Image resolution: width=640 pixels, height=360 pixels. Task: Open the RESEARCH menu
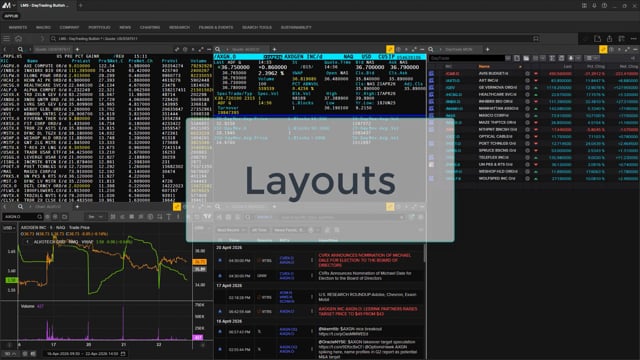pos(179,27)
